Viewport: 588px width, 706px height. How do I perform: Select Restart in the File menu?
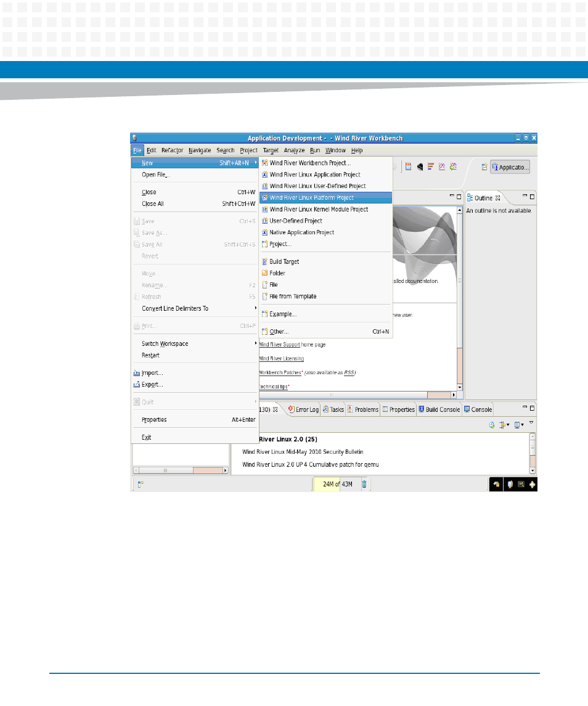(x=195, y=356)
